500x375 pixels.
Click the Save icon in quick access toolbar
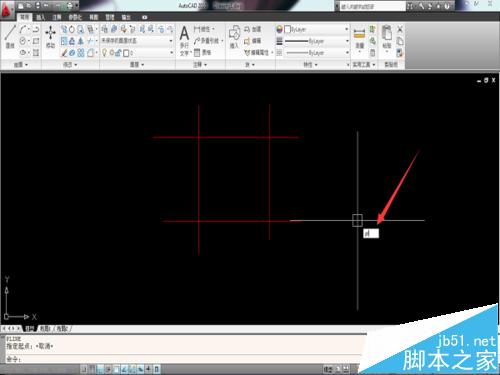click(x=37, y=6)
